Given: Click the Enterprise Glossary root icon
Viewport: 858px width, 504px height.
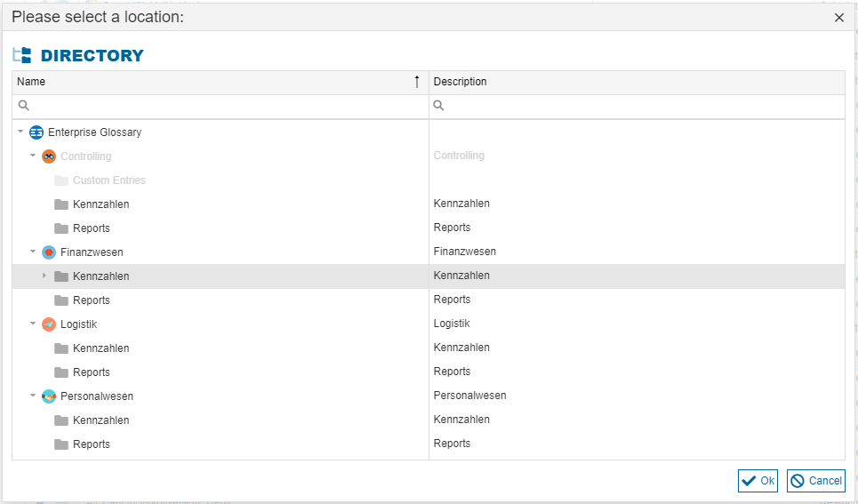Looking at the screenshot, I should point(36,132).
